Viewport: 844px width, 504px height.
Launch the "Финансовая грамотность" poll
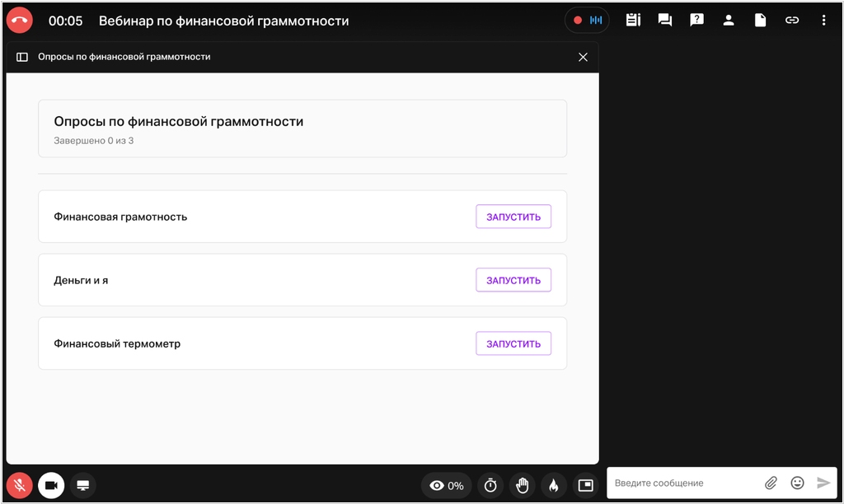pos(513,217)
